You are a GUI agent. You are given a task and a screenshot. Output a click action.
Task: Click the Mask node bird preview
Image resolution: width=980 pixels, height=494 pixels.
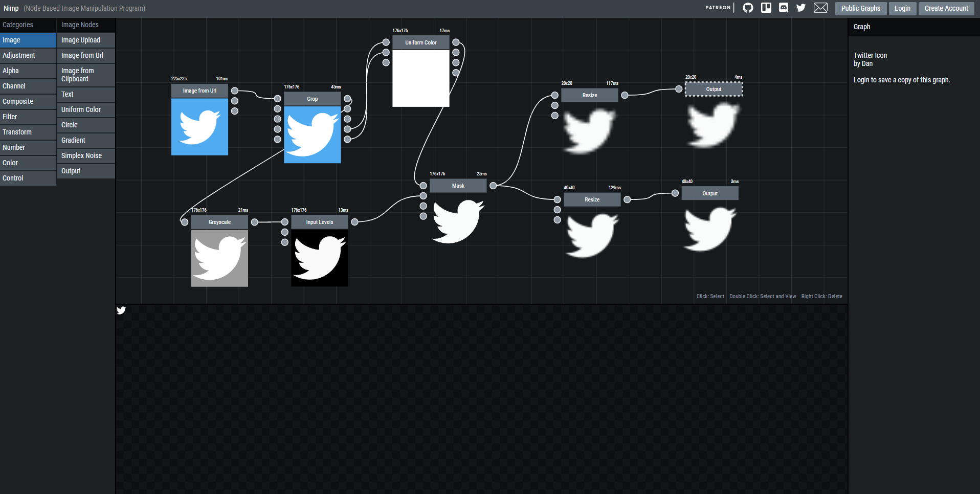tap(458, 221)
